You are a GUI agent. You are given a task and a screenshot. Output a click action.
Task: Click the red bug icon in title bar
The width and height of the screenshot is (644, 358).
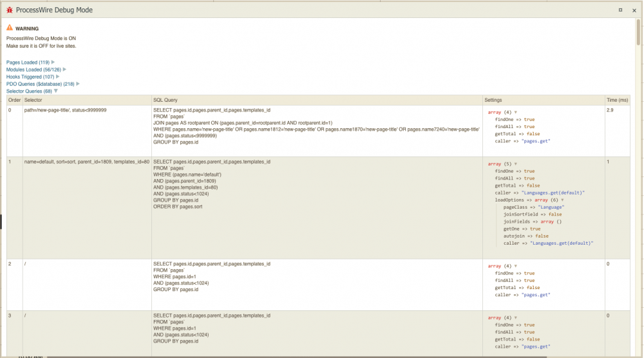click(10, 10)
